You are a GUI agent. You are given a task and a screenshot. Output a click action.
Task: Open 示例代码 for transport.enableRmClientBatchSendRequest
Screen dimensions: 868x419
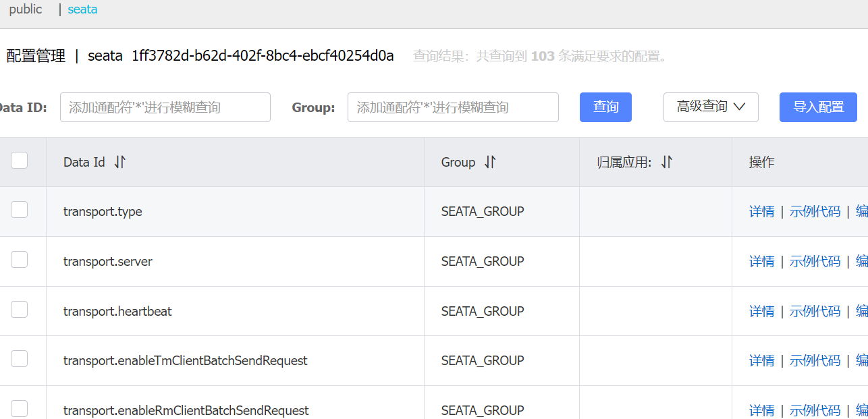coord(815,410)
